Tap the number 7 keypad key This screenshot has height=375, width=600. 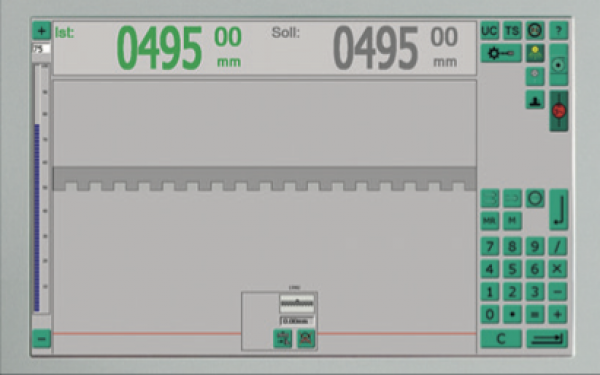(x=489, y=247)
